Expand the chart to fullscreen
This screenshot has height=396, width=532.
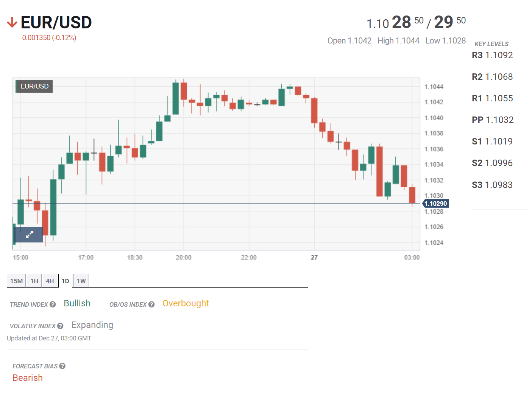click(29, 234)
